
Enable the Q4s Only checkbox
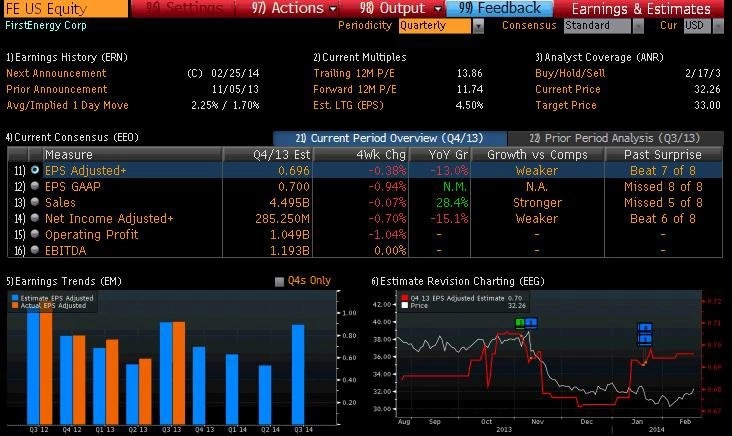point(279,281)
